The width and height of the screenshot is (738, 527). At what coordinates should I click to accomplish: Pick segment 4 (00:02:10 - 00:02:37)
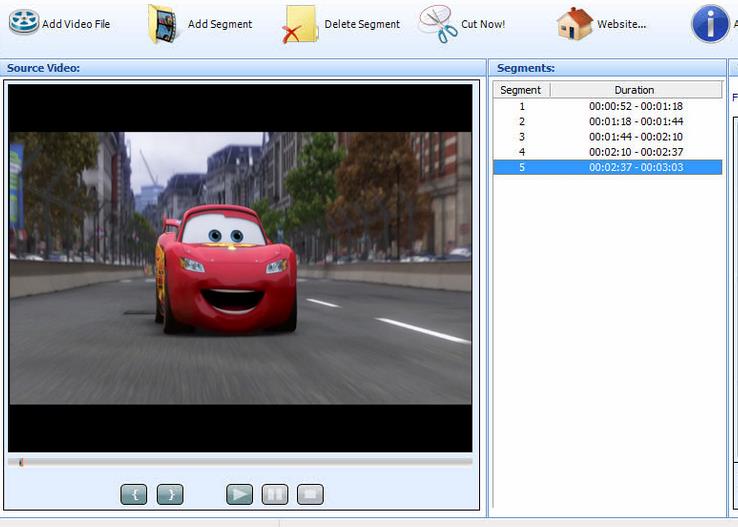click(x=607, y=152)
